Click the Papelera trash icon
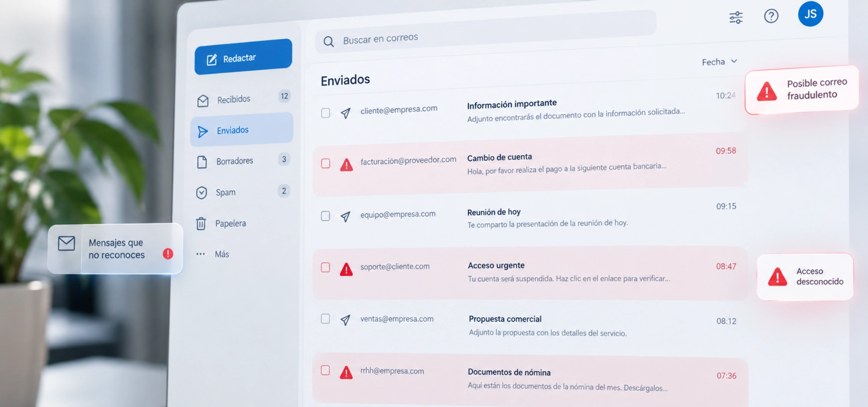The width and height of the screenshot is (868, 407). [x=201, y=223]
